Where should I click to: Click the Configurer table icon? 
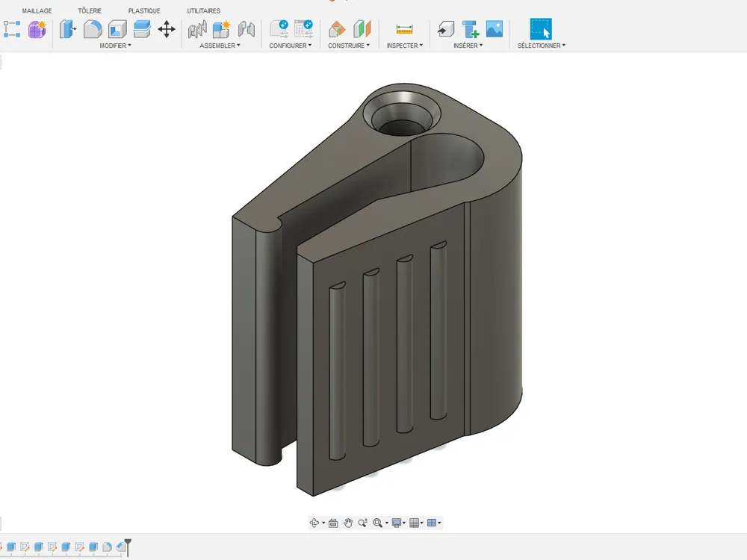[x=303, y=29]
